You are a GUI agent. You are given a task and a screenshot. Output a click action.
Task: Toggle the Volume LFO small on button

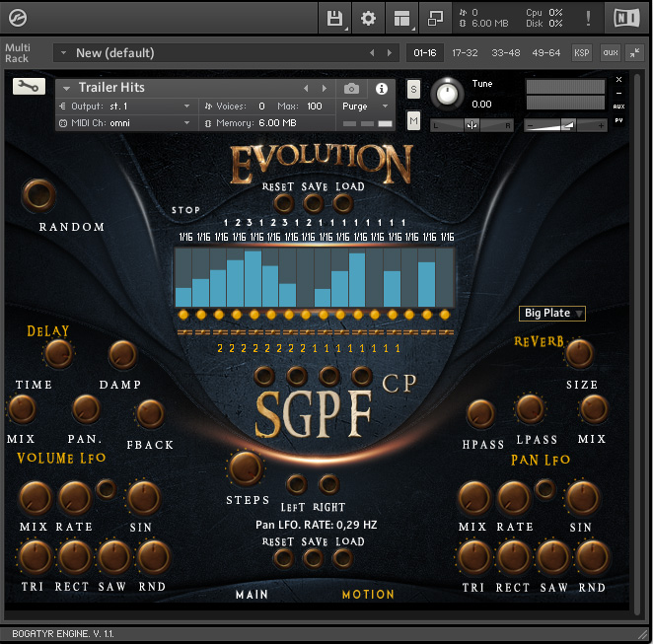pyautogui.click(x=107, y=489)
